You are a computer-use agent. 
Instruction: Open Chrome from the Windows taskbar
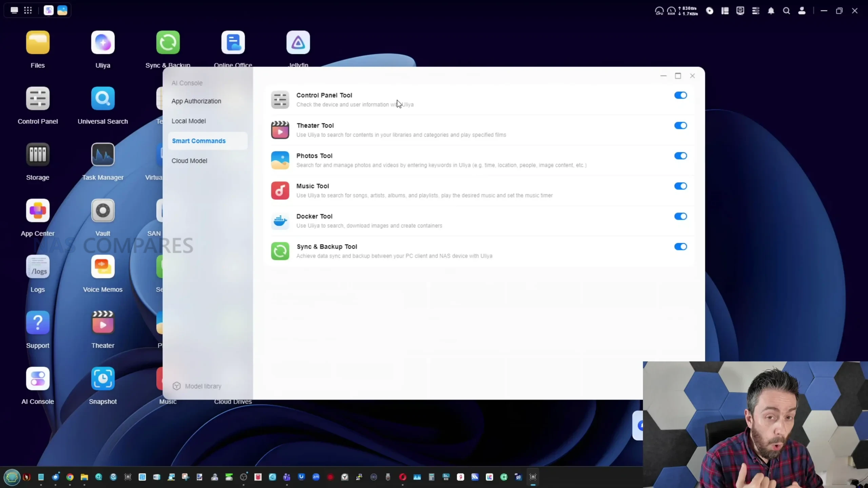70,477
